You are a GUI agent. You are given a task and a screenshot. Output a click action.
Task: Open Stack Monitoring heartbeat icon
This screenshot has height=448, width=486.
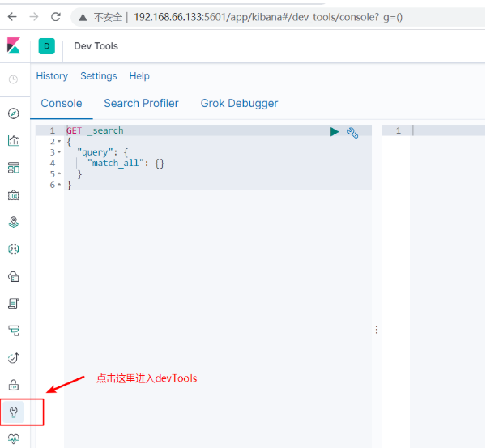point(14,438)
